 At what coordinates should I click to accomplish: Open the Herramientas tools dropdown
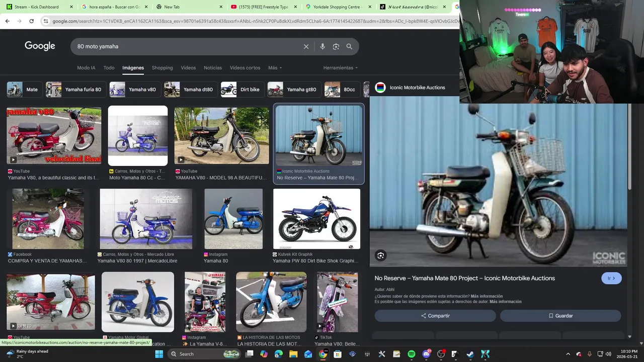click(341, 68)
